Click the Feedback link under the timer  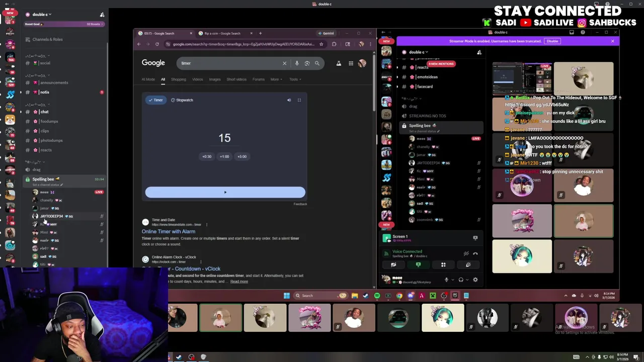pyautogui.click(x=300, y=204)
